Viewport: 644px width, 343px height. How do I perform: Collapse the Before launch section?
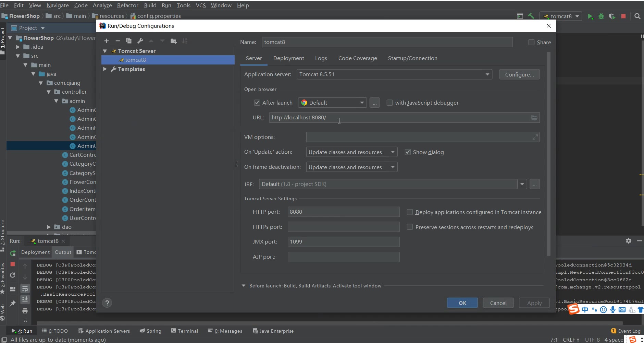click(x=244, y=286)
